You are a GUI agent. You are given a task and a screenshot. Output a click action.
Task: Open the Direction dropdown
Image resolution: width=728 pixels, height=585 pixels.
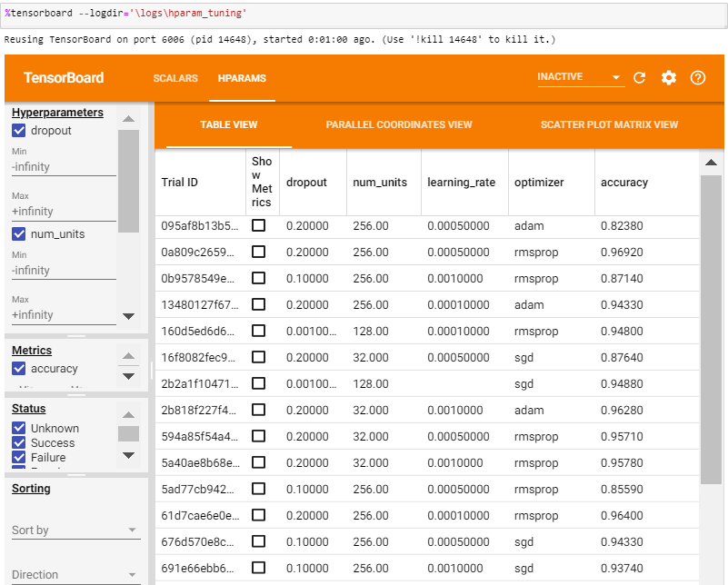[75, 574]
